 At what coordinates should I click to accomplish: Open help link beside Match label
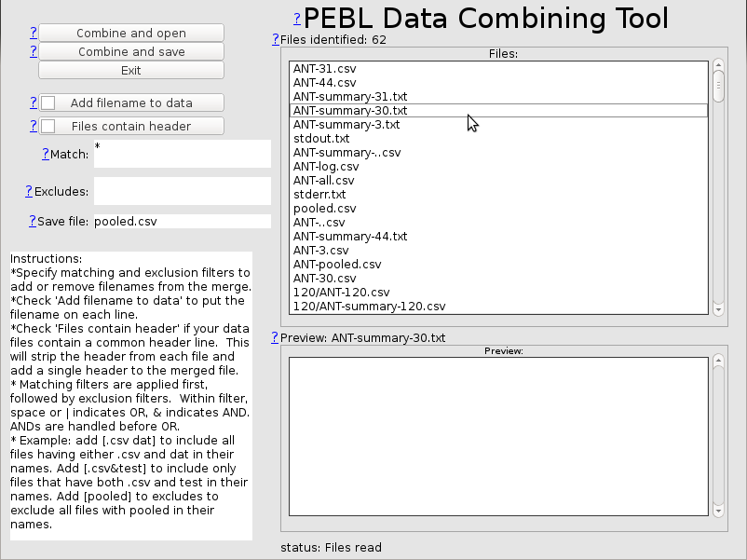pos(46,154)
